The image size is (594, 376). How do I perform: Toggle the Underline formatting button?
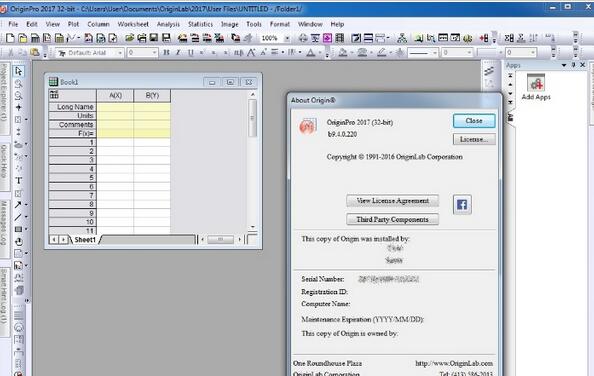(x=190, y=53)
